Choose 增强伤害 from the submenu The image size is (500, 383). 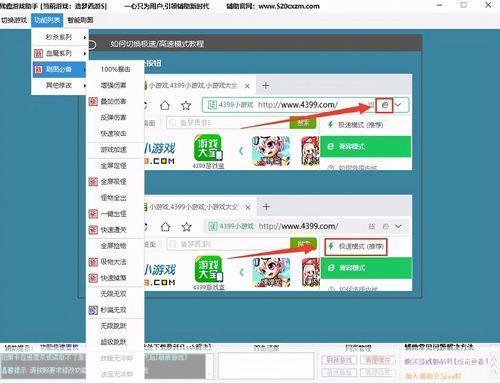[x=115, y=85]
